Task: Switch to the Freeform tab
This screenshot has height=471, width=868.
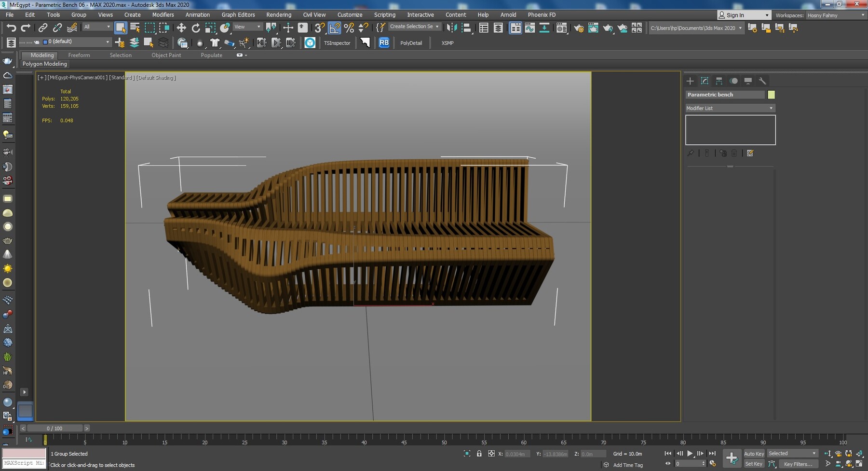Action: (x=79, y=55)
